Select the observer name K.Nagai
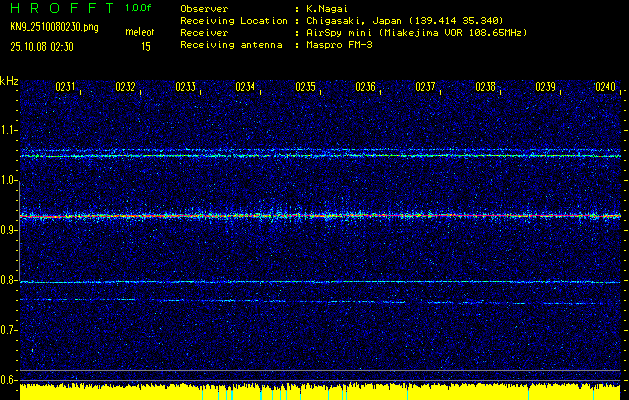Screen dimensions: 629x400 pyautogui.click(x=326, y=8)
